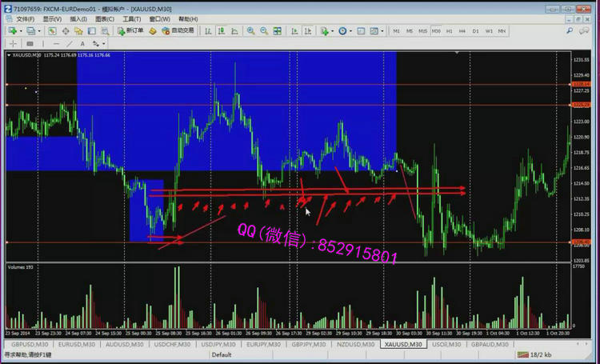Switch timeframe to H1
The image size is (600, 364).
point(449,30)
